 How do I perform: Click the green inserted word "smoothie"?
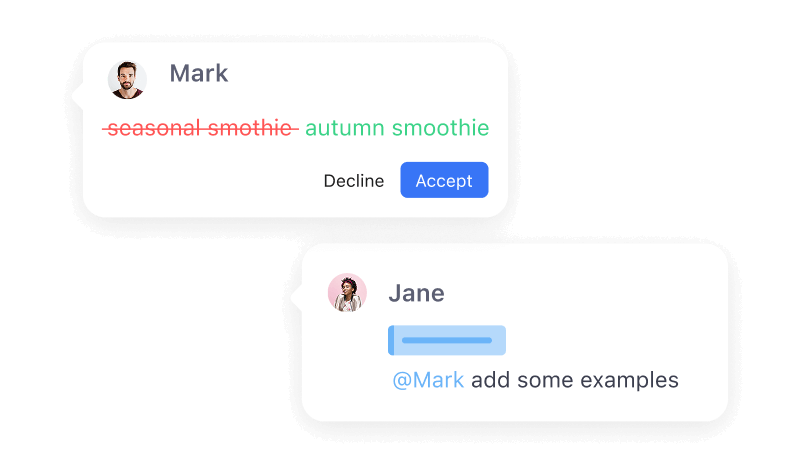(440, 128)
